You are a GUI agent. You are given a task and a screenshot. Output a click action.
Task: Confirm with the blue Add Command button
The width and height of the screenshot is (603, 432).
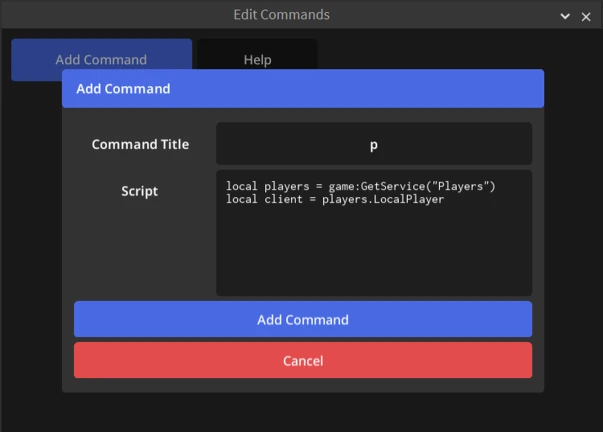(303, 319)
